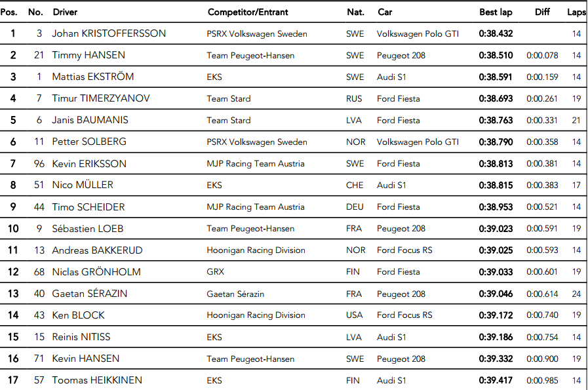Click Janis BAUMANIS's lap count 21

[576, 120]
